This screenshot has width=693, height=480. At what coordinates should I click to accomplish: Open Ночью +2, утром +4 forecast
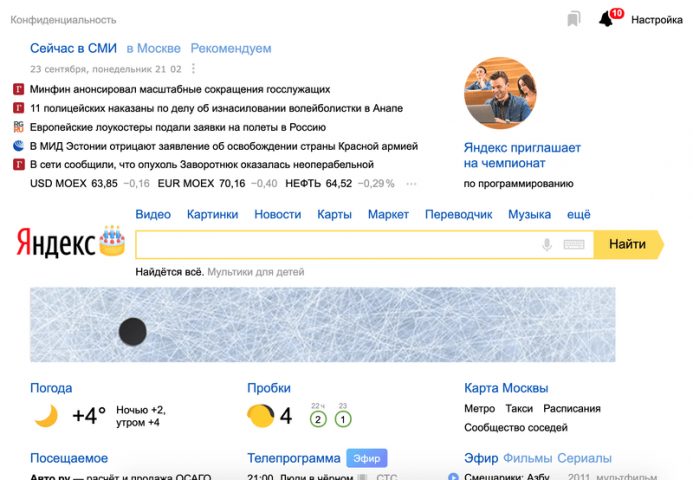(x=141, y=416)
